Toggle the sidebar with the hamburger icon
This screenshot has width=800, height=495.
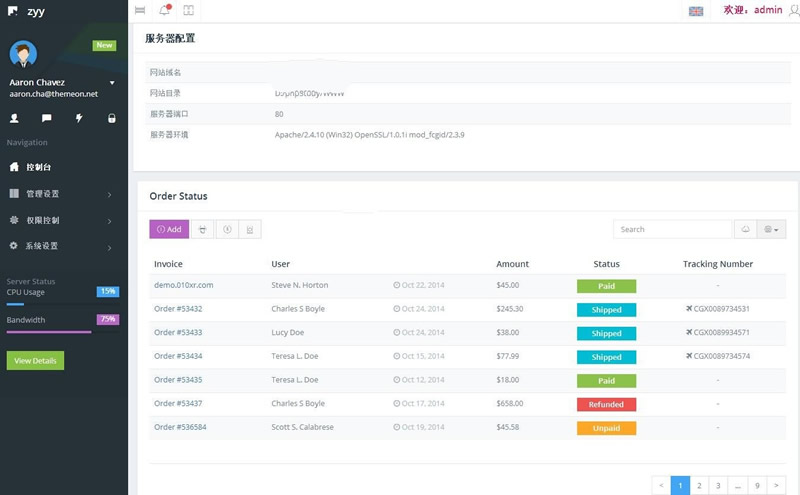140,10
